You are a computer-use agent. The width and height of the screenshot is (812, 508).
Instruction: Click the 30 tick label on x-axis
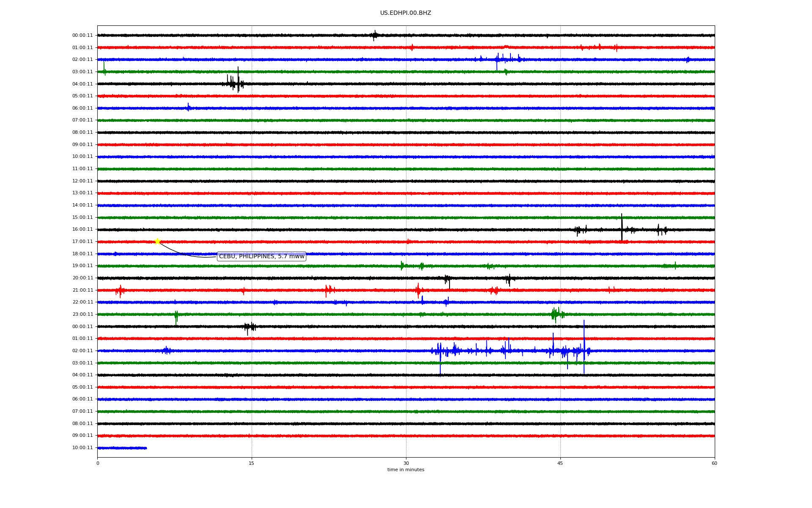(x=406, y=463)
